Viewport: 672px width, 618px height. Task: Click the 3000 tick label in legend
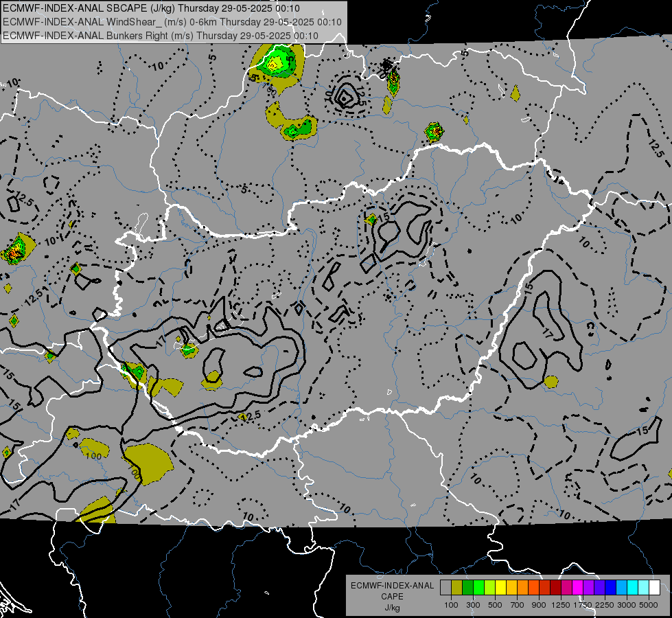coord(627,605)
